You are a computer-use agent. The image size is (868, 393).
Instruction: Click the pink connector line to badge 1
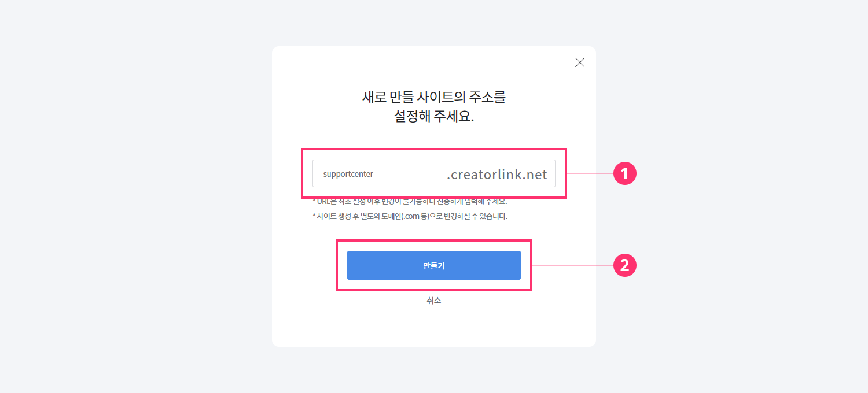[589, 173]
